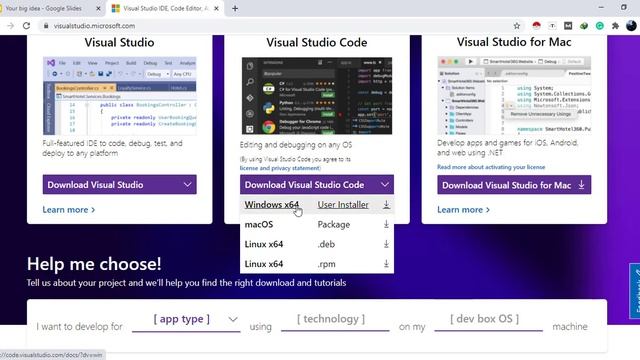The width and height of the screenshot is (640, 360).
Task: Choose the macOS download option
Action: pos(317,224)
